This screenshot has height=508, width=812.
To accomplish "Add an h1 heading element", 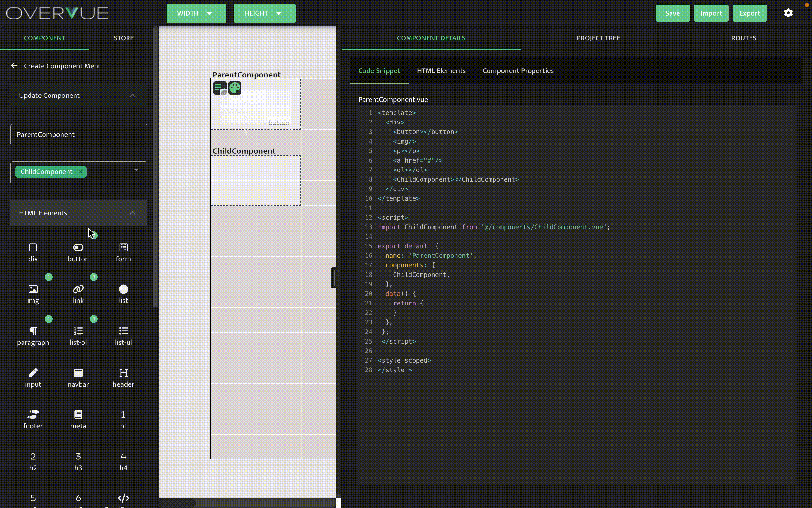I will (x=123, y=420).
